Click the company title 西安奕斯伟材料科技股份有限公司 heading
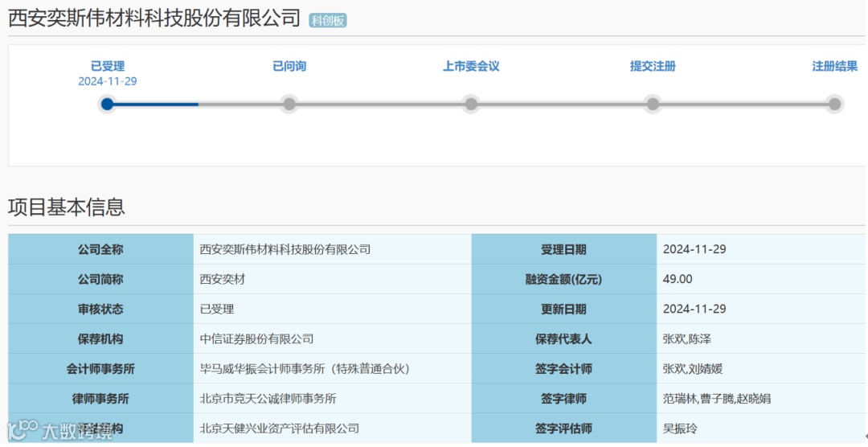 tap(154, 18)
